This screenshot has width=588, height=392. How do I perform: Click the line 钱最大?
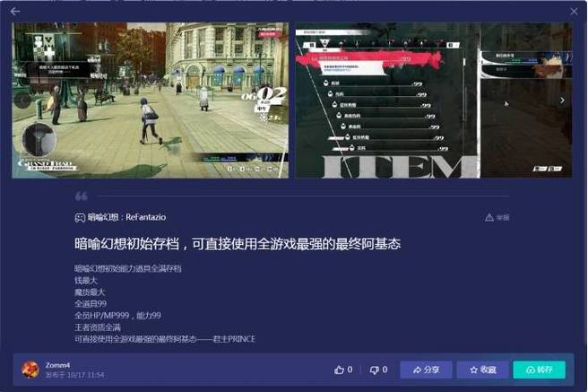click(86, 280)
